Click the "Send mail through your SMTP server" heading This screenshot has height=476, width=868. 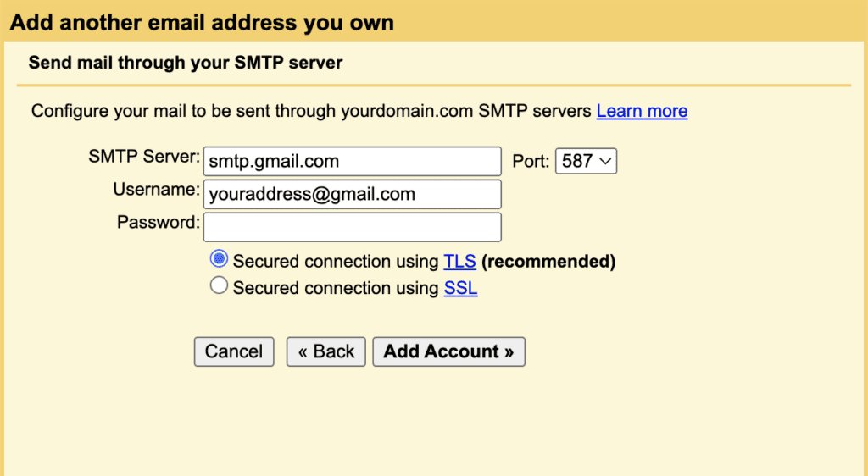185,63
